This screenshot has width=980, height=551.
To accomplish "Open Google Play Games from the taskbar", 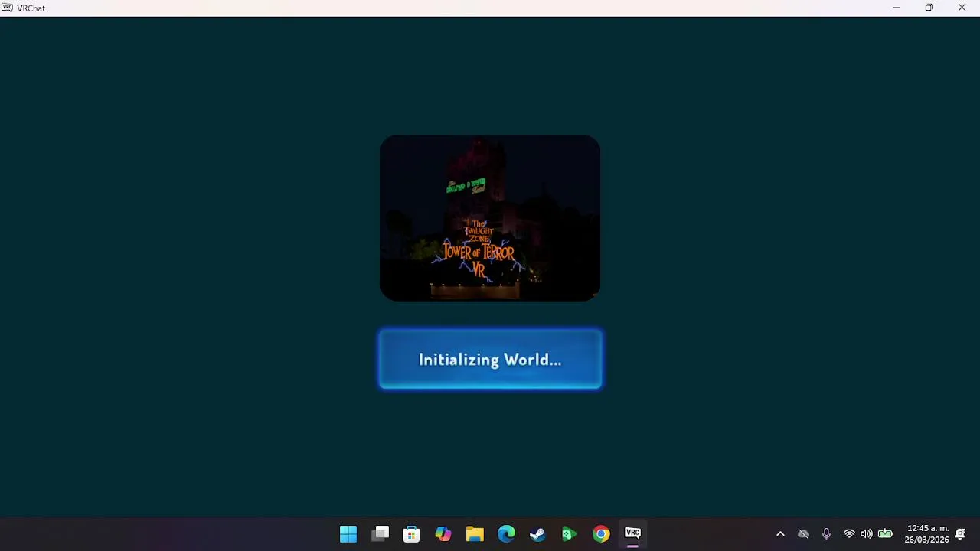I will tap(569, 534).
